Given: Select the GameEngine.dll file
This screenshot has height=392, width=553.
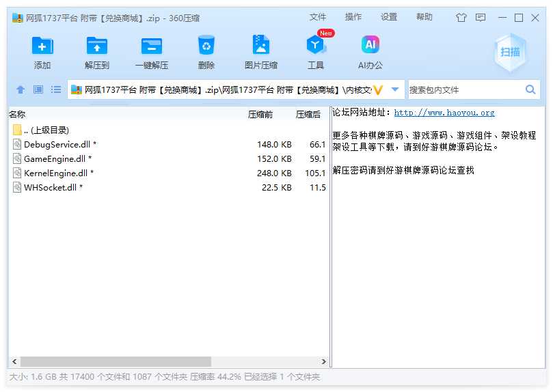Looking at the screenshot, I should [x=169, y=159].
